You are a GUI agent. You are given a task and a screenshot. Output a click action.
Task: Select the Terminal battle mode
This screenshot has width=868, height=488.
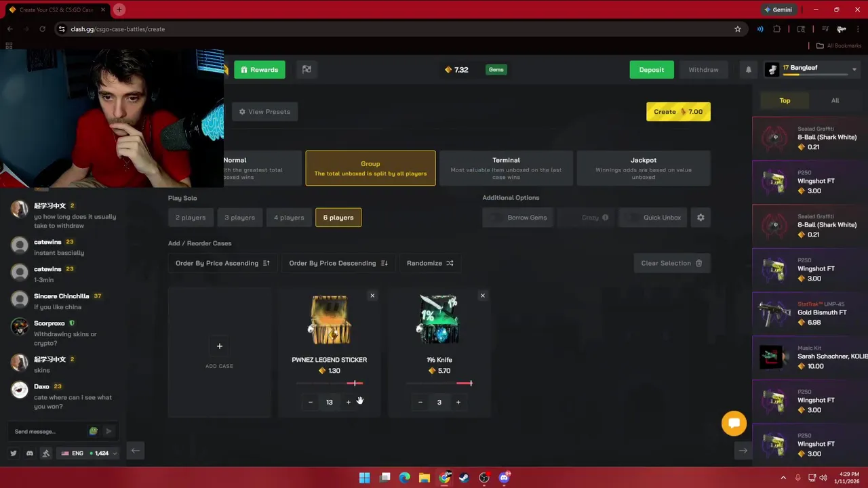coord(506,168)
